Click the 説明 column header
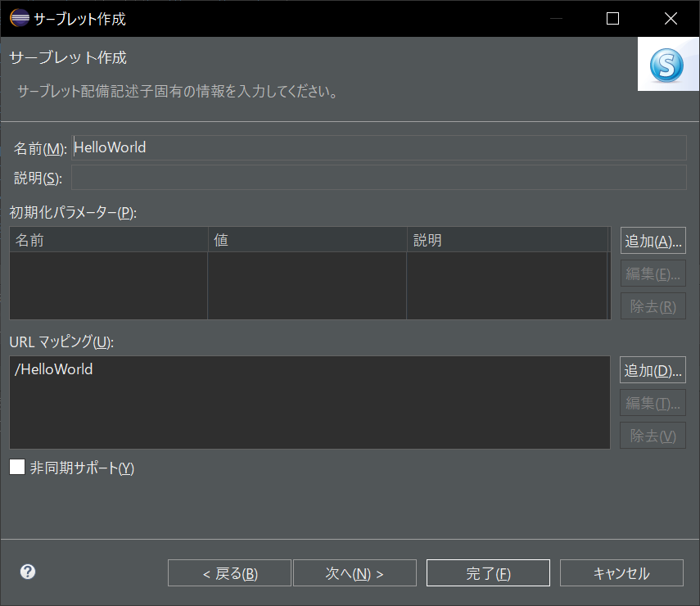 (508, 240)
